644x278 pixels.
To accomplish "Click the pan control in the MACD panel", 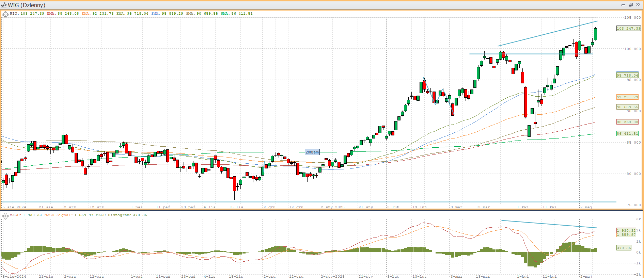I will [x=5, y=216].
